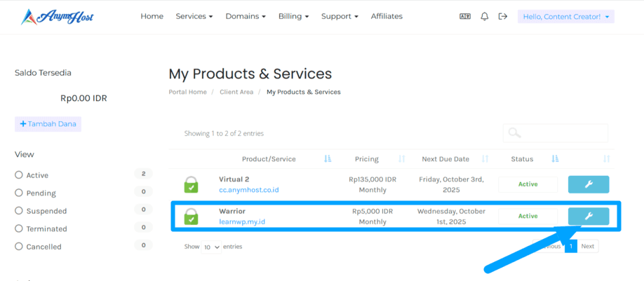Click the search magnifier icon
The height and width of the screenshot is (281, 644).
click(514, 133)
